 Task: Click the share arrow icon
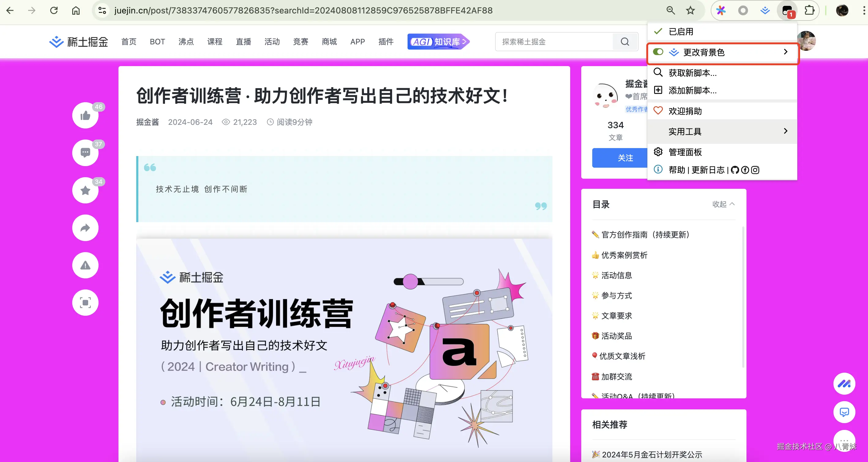85,228
